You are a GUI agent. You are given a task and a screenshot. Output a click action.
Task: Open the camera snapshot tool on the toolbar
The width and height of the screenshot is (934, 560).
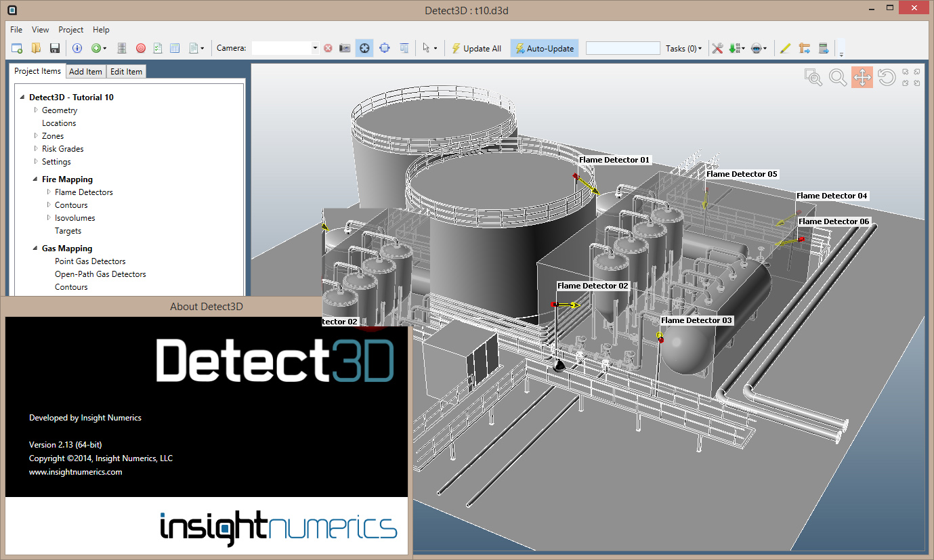[344, 48]
